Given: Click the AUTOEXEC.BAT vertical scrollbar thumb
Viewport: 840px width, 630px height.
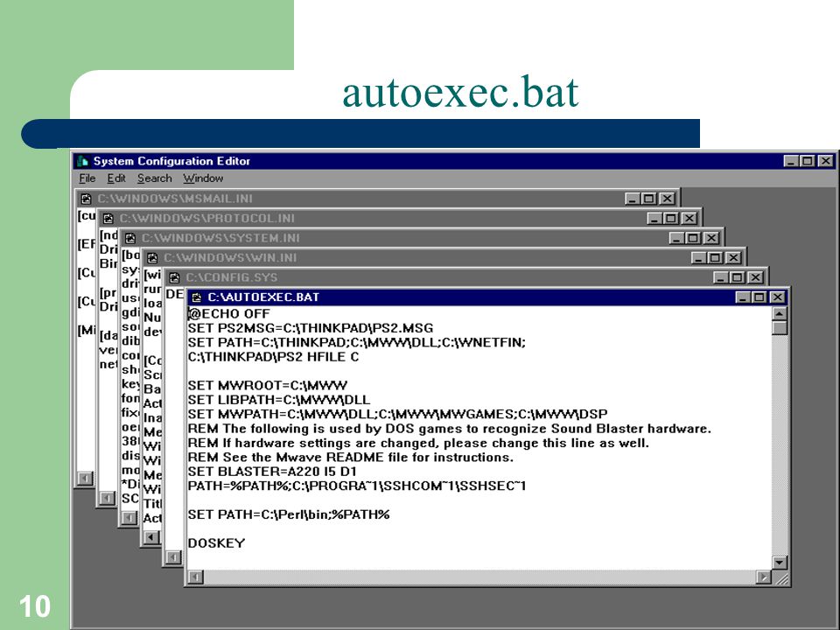Looking at the screenshot, I should click(x=780, y=328).
